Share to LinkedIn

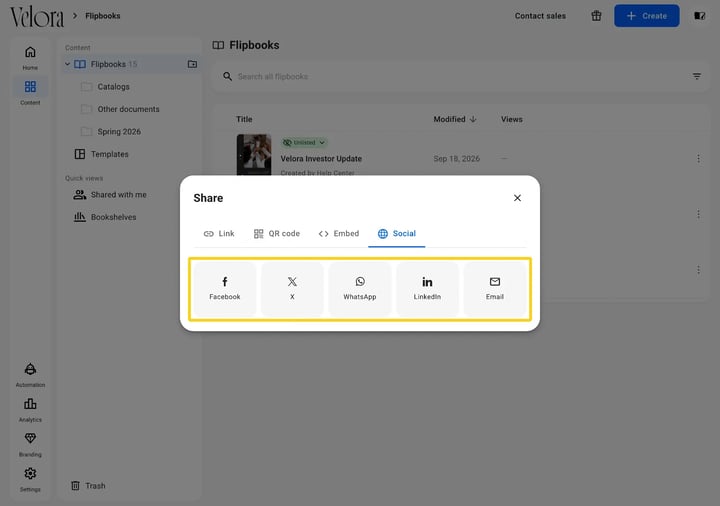coord(427,288)
